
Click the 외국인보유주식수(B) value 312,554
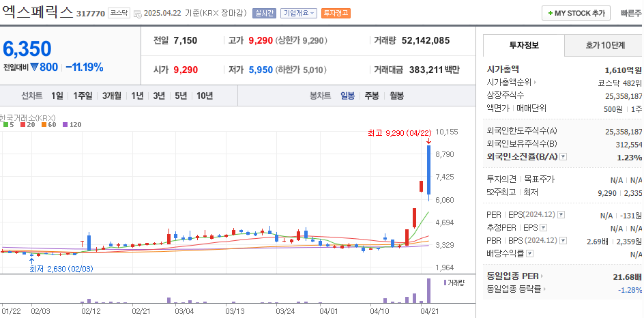pos(629,144)
